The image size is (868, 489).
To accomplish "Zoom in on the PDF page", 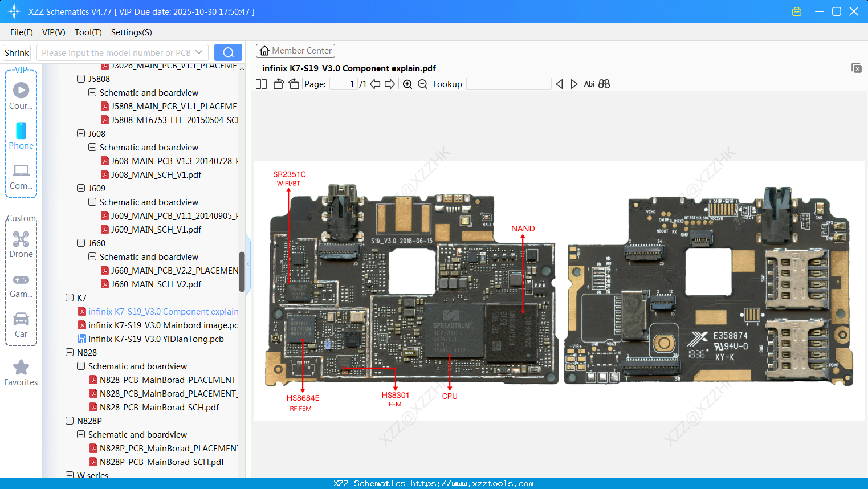I will pos(407,84).
